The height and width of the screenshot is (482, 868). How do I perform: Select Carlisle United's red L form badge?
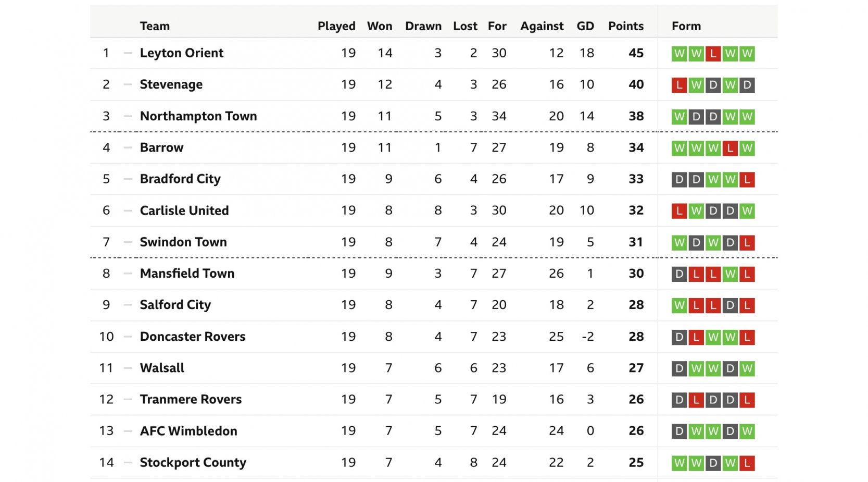pyautogui.click(x=679, y=211)
